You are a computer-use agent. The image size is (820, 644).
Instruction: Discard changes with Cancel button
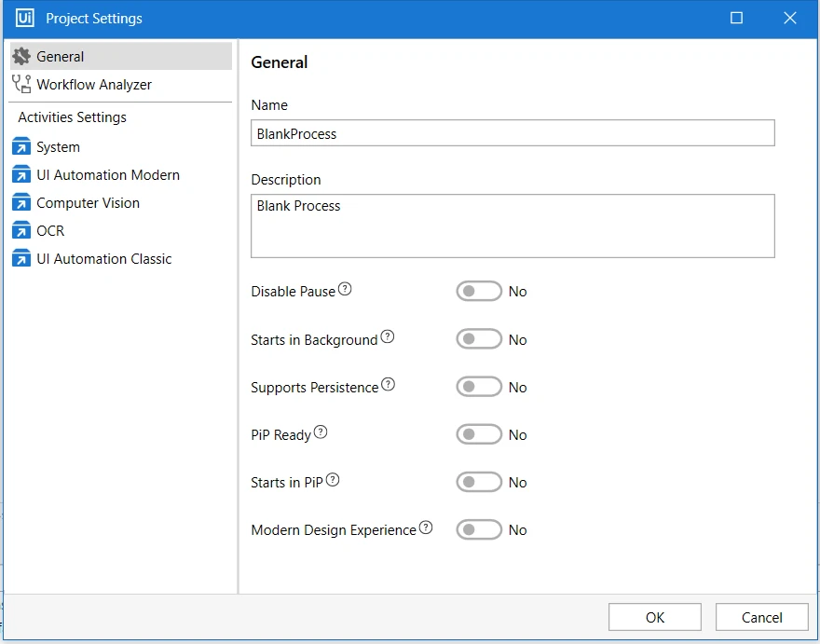[762, 617]
